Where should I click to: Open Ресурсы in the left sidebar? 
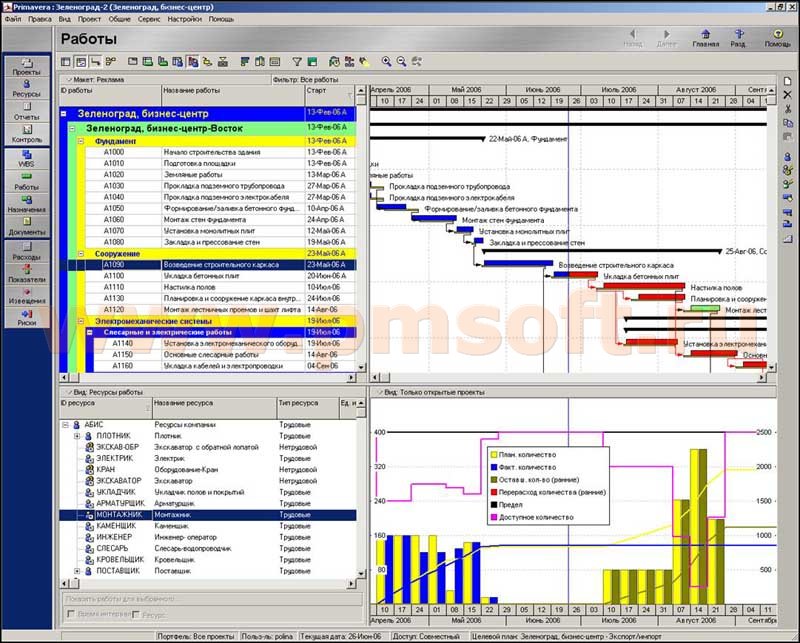point(27,89)
